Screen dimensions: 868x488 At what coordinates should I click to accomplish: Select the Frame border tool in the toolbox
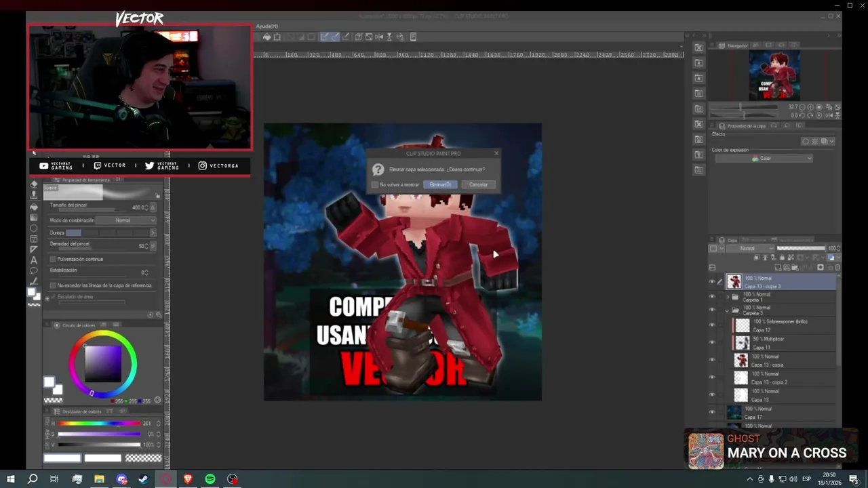coord(33,239)
